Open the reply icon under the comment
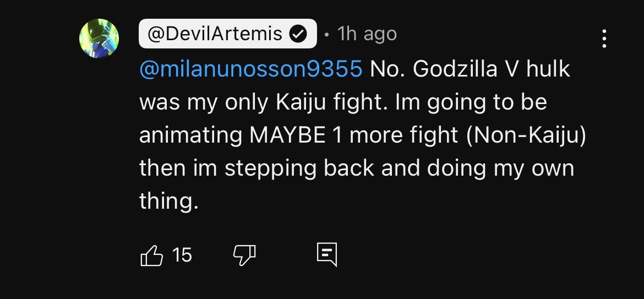The height and width of the screenshot is (299, 644). [326, 255]
